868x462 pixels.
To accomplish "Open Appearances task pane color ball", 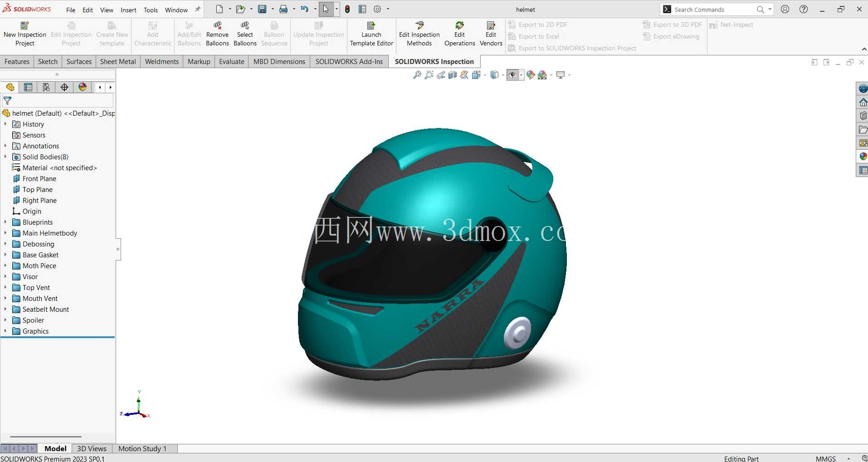I will 863,157.
